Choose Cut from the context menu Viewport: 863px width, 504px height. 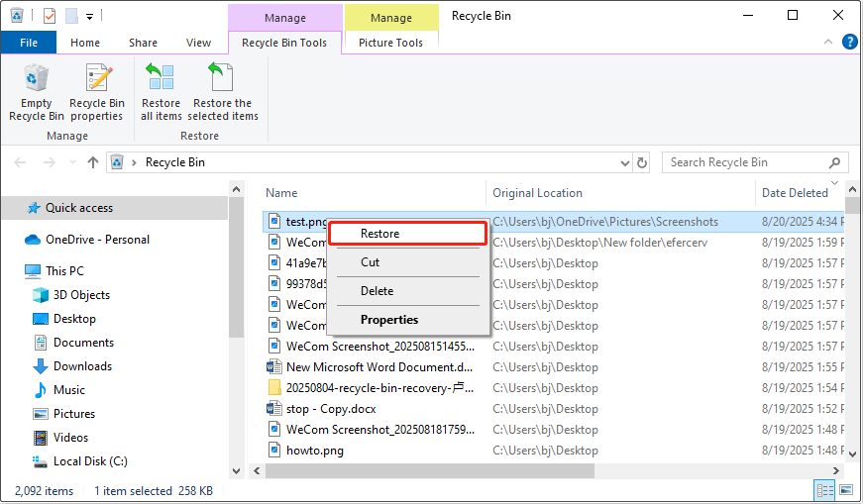tap(407, 262)
